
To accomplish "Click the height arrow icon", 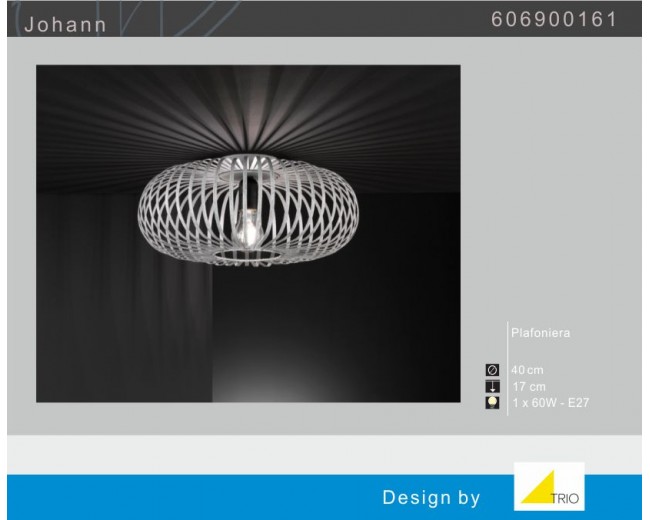I will [492, 386].
